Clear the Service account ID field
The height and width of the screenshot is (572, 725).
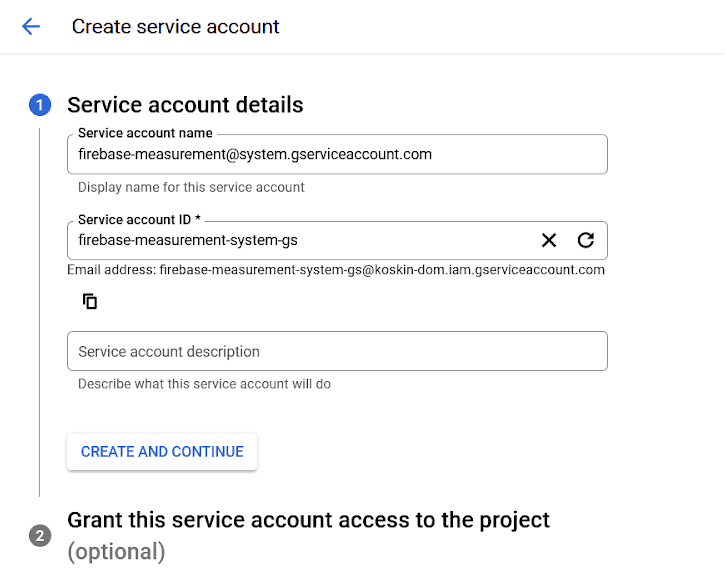[549, 240]
